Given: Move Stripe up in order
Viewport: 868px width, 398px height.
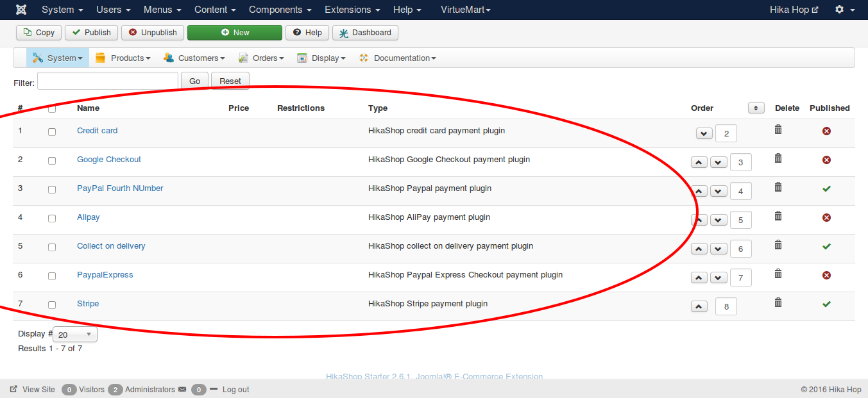Looking at the screenshot, I should tap(699, 306).
